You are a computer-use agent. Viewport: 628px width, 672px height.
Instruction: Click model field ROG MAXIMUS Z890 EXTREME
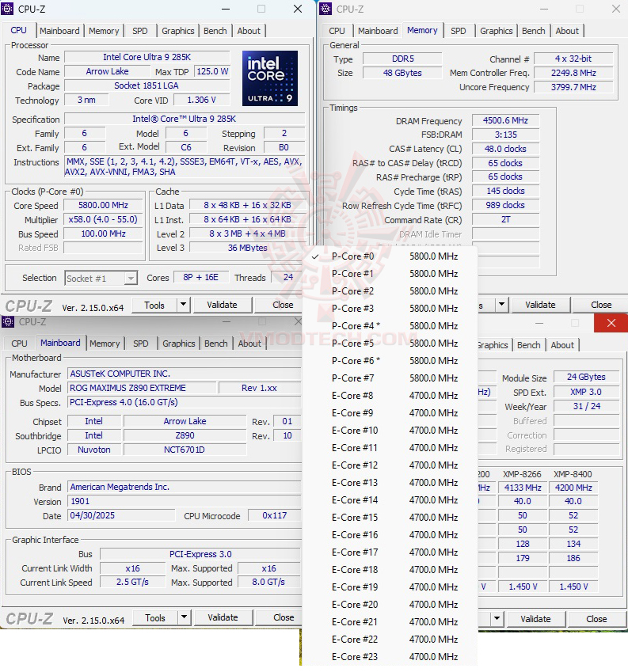[142, 388]
